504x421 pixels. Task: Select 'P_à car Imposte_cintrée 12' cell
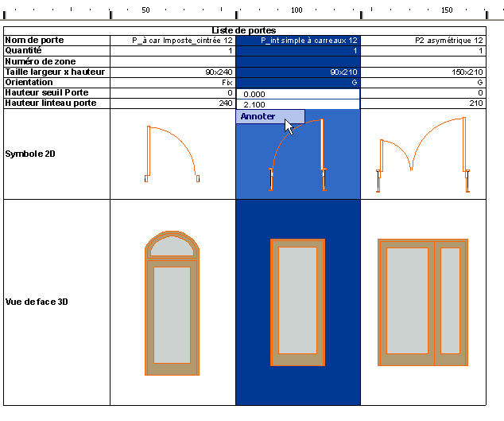pyautogui.click(x=173, y=41)
